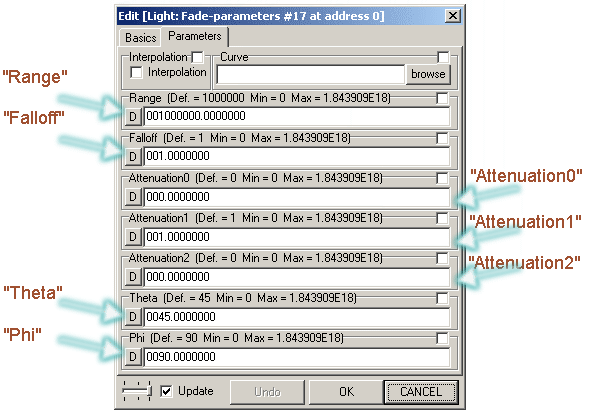Viewport: 589px width, 413px height.
Task: Click the CANCEL button
Action: (421, 392)
